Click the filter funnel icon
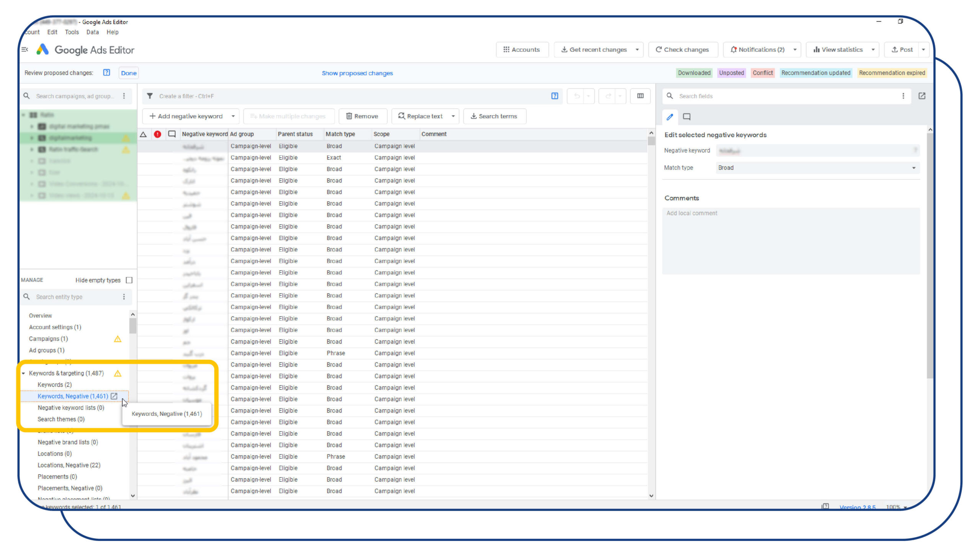980x554 pixels. click(x=150, y=96)
